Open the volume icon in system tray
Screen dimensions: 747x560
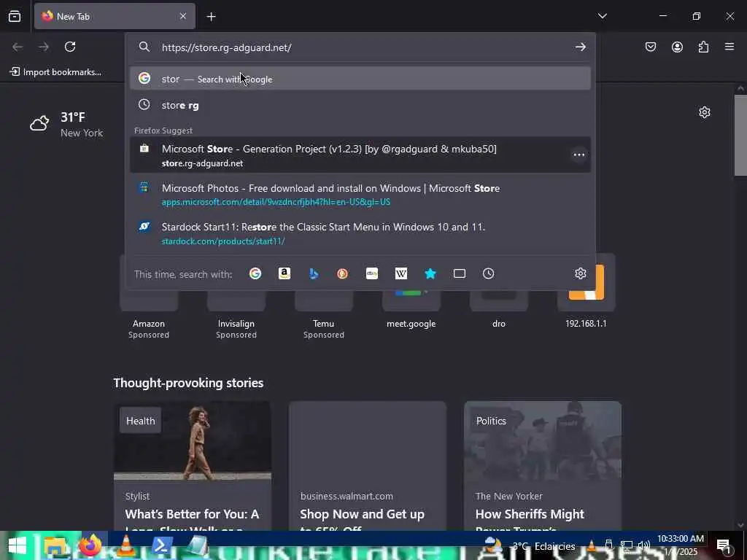coord(644,545)
